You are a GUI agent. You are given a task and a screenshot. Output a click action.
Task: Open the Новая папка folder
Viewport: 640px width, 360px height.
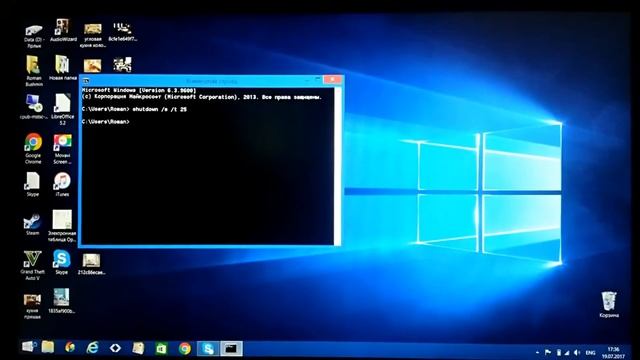click(x=62, y=68)
